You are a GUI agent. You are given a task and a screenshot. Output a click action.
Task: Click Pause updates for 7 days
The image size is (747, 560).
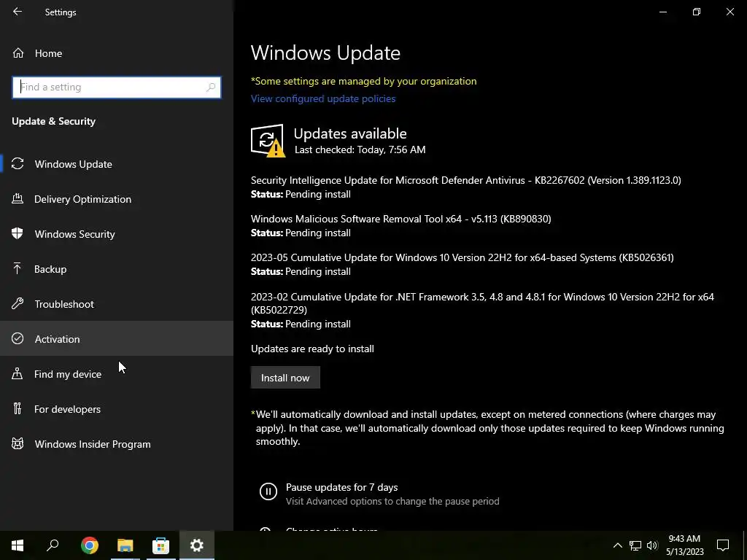pos(341,487)
